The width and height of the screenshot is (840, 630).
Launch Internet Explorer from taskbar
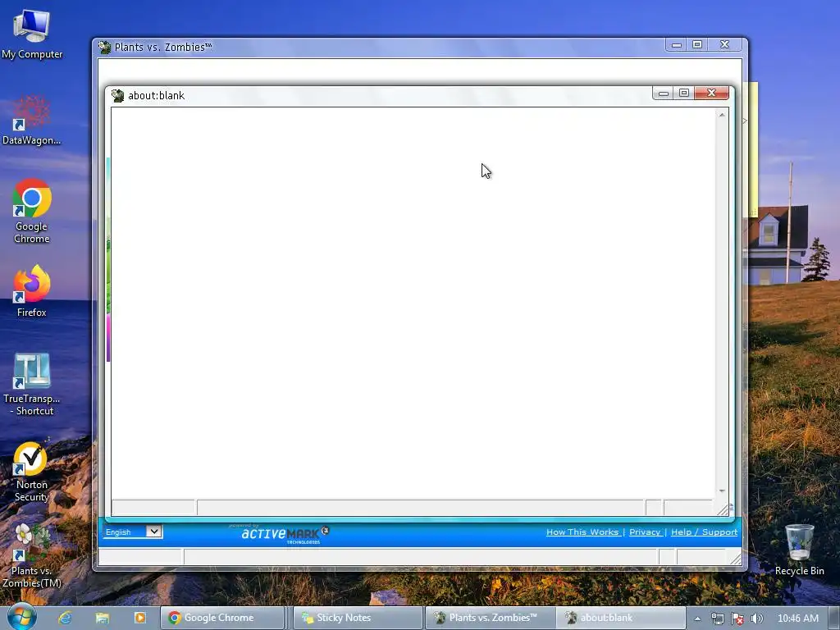[66, 618]
